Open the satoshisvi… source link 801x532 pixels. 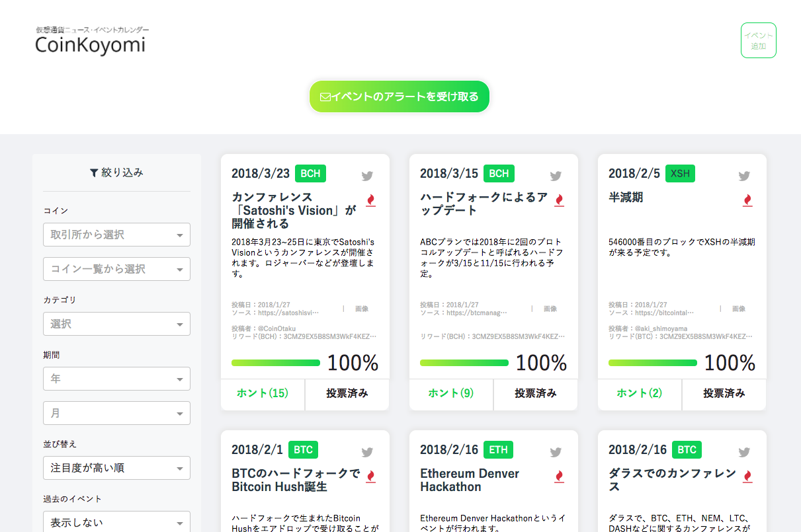coord(288,313)
